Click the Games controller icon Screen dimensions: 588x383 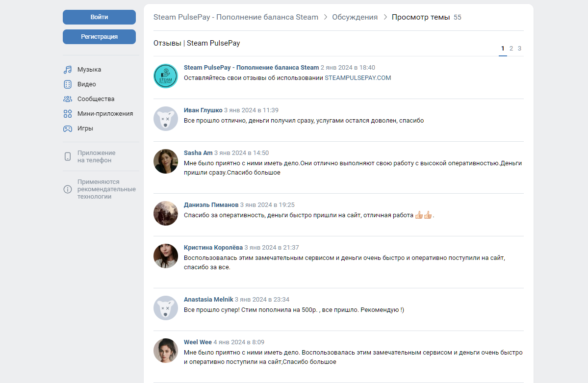[68, 128]
